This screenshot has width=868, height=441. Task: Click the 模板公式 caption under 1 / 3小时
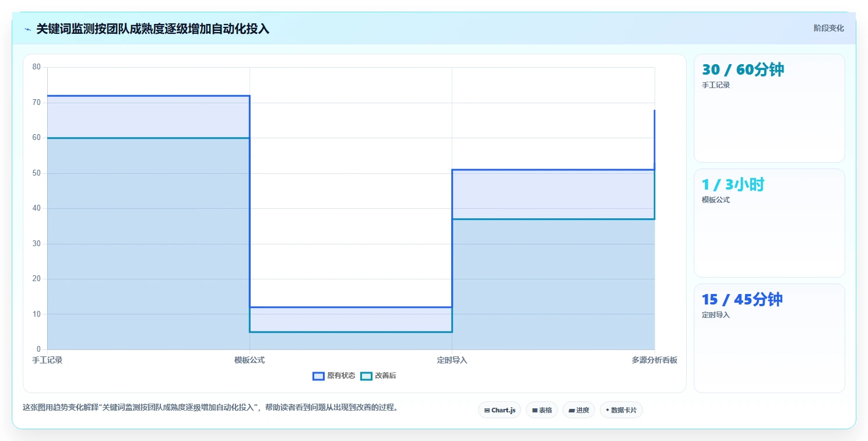point(716,200)
